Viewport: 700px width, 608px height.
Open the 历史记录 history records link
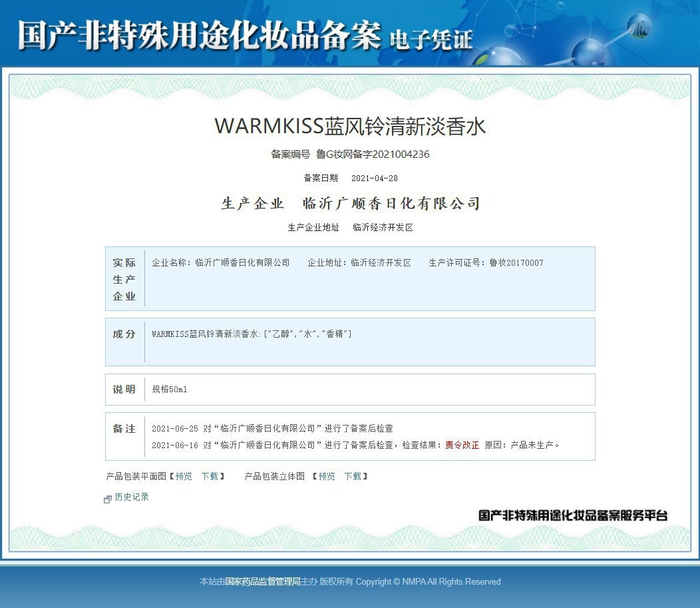[x=132, y=497]
